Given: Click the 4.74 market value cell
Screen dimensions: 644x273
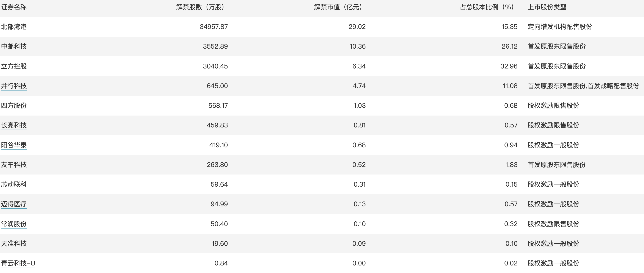Looking at the screenshot, I should tap(359, 86).
